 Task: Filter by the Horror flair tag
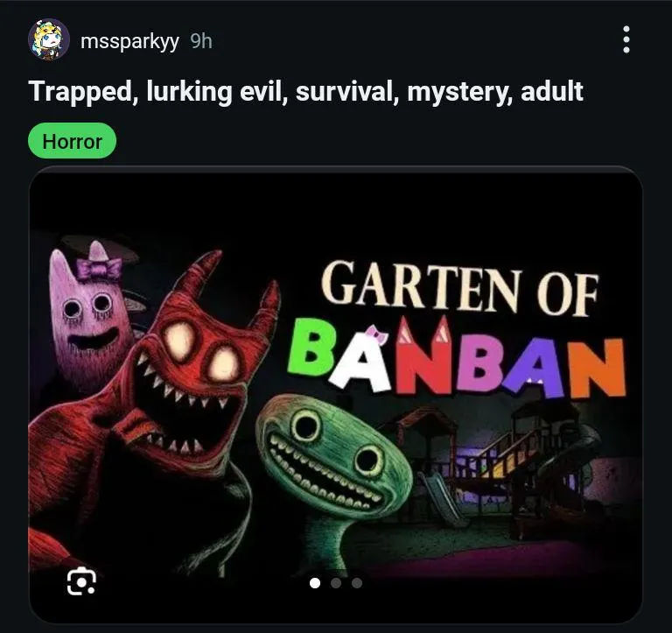[72, 141]
